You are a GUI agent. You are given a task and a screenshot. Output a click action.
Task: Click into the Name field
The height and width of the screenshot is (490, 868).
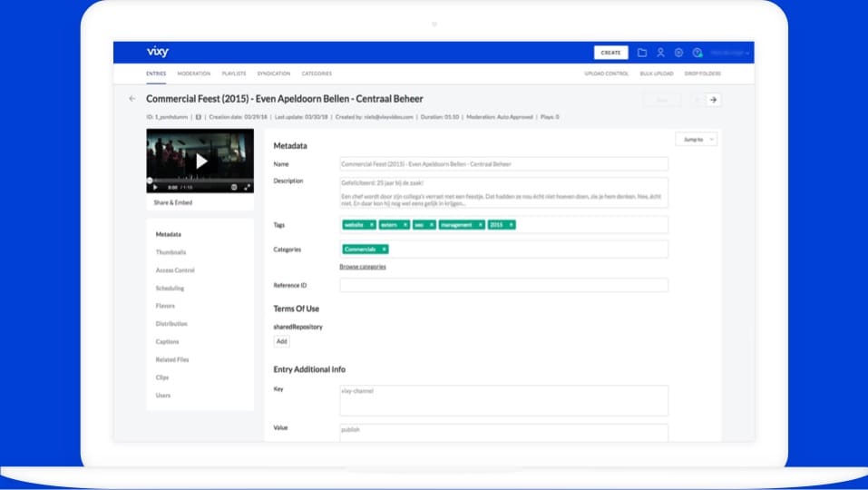point(503,164)
